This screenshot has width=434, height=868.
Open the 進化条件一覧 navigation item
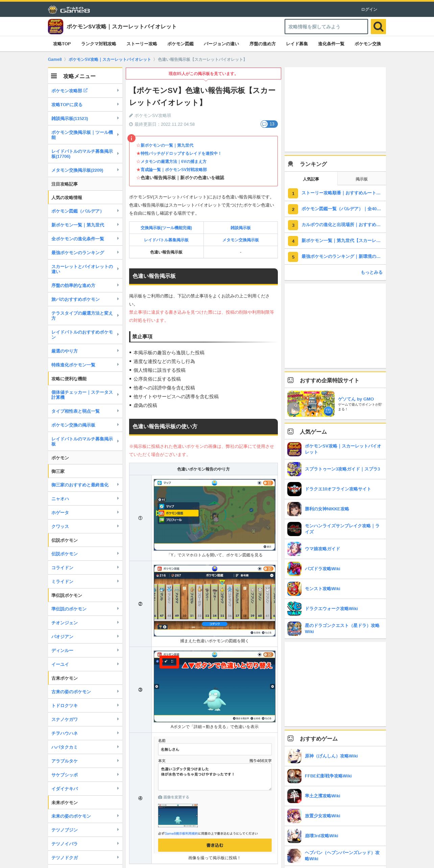(331, 44)
